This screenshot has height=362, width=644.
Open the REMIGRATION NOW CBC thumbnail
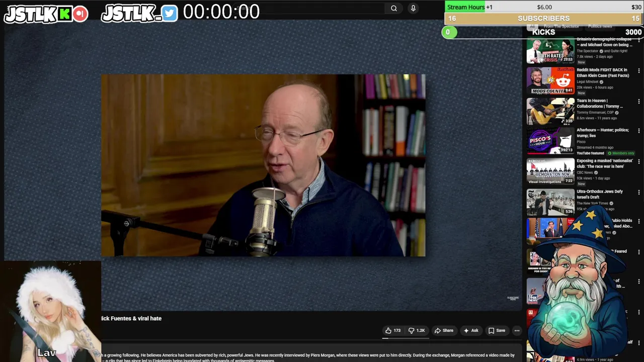(x=550, y=171)
